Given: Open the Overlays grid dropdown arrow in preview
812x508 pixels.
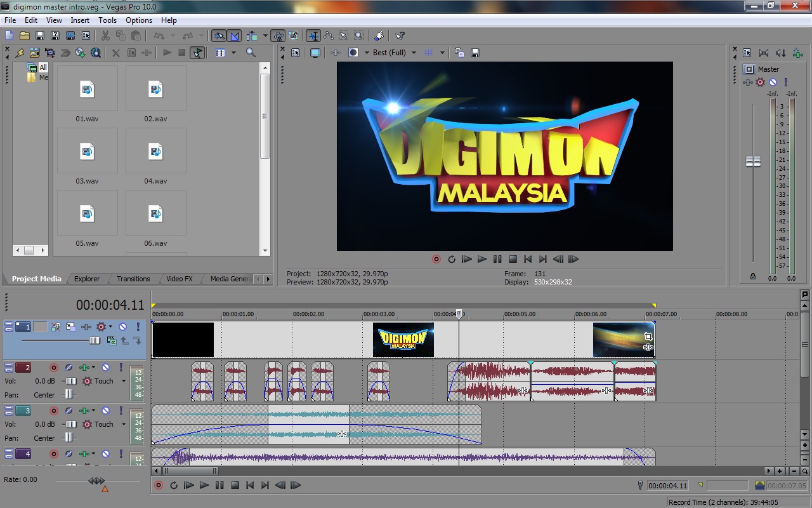Looking at the screenshot, I should pos(442,53).
